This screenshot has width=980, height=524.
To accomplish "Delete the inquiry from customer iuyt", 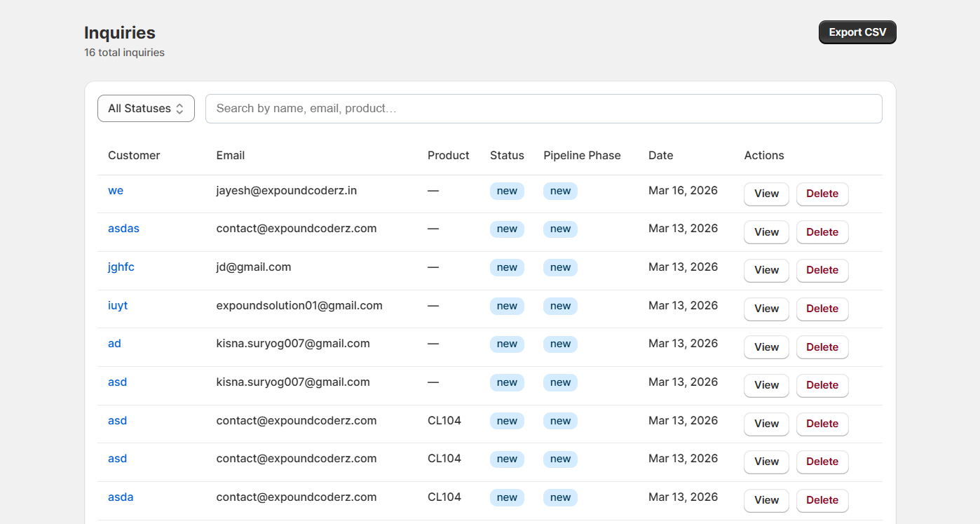I will [x=822, y=309].
